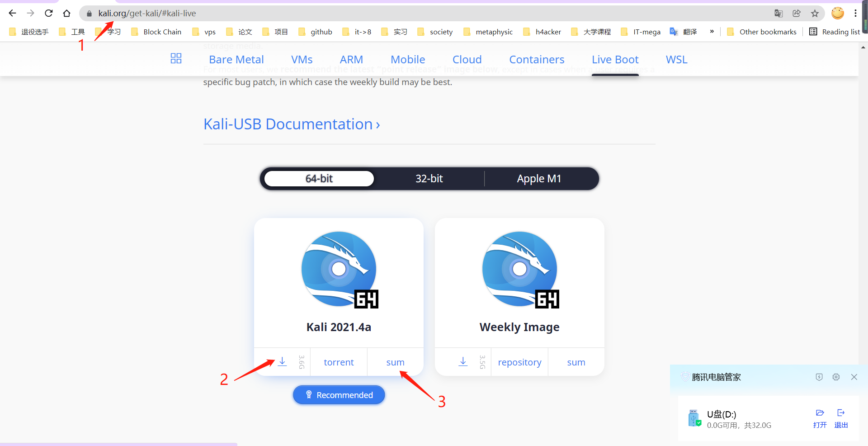Click the share icon in the address bar
The height and width of the screenshot is (446, 868).
(x=797, y=13)
